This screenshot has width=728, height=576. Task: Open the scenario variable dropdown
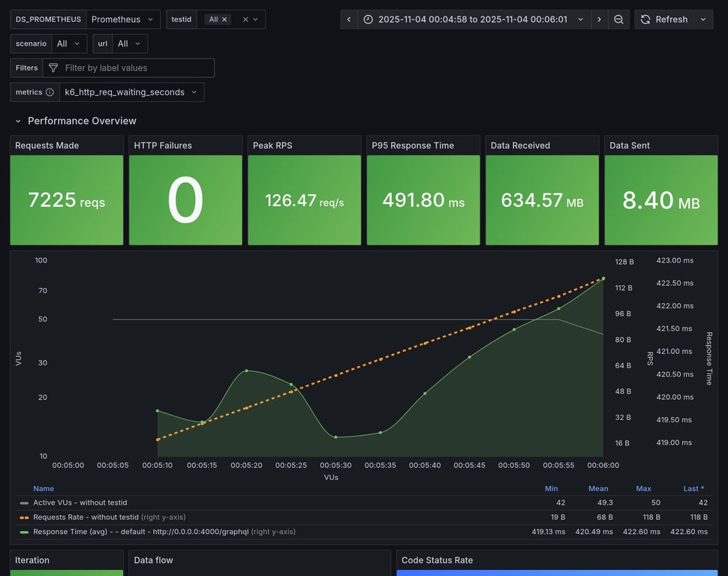coord(68,43)
